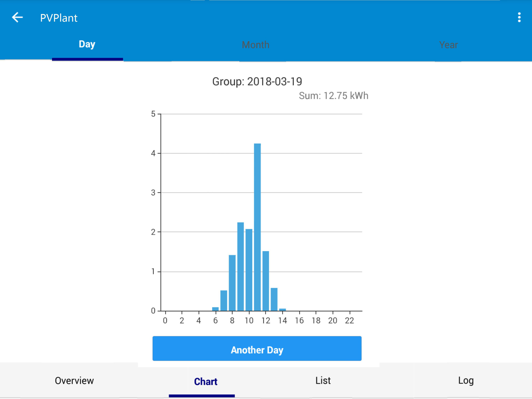Open the three-dot overflow menu
532x399 pixels.
pos(519,18)
